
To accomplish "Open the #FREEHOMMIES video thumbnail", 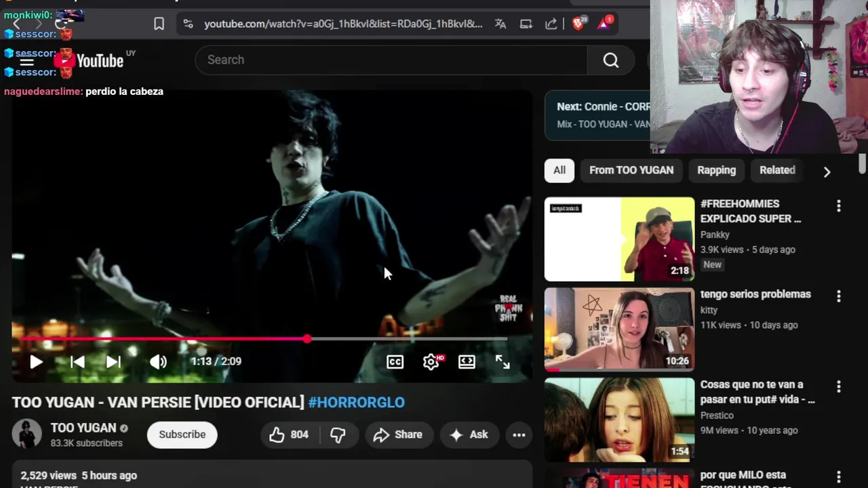I will coord(620,239).
